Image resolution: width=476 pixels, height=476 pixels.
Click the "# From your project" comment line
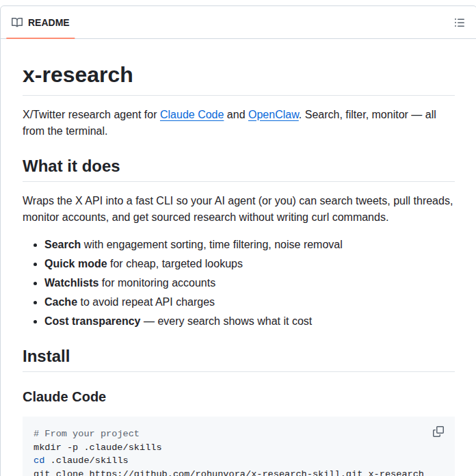coord(86,434)
